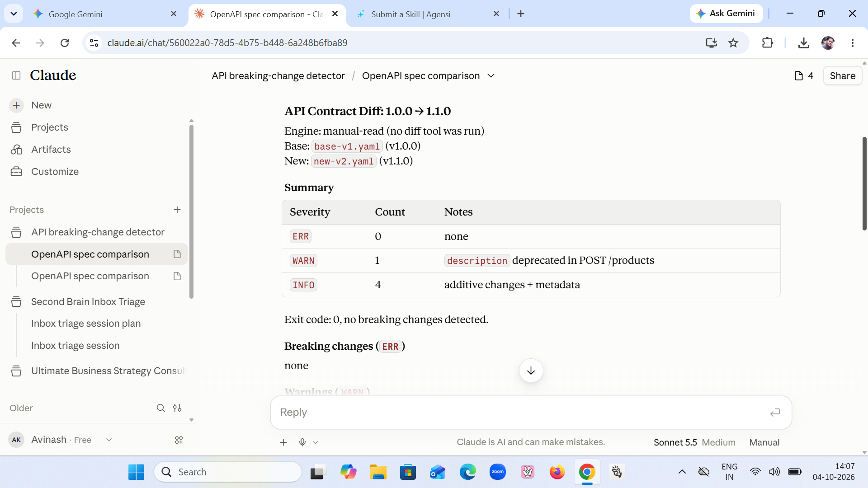Open the 4 artifacts file icon
Image resolution: width=868 pixels, height=488 pixels.
804,76
